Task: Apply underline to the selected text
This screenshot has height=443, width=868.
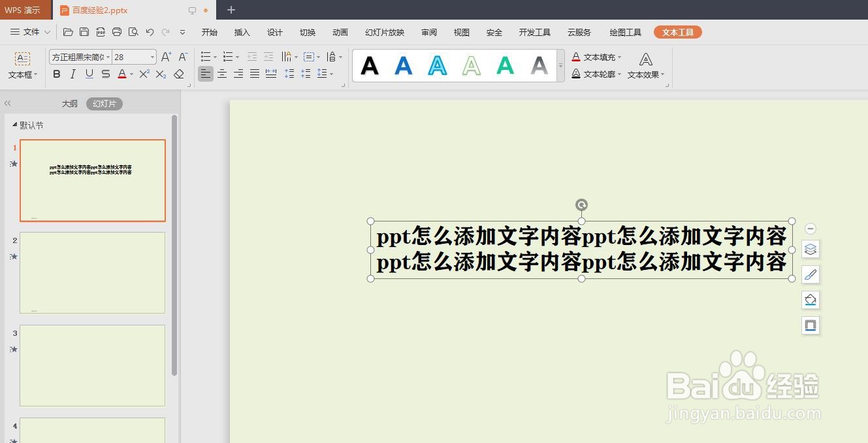Action: tap(89, 74)
